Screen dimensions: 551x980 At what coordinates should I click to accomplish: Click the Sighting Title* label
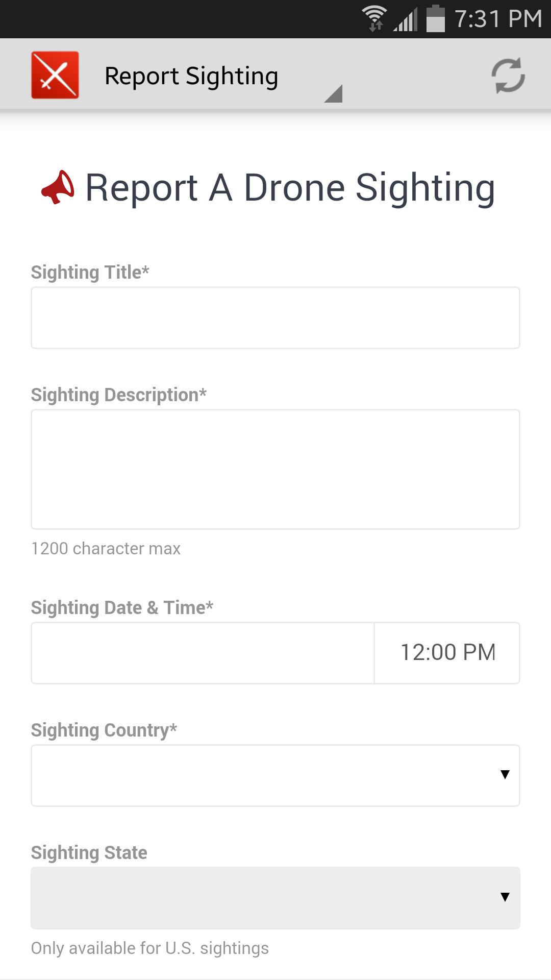point(90,272)
